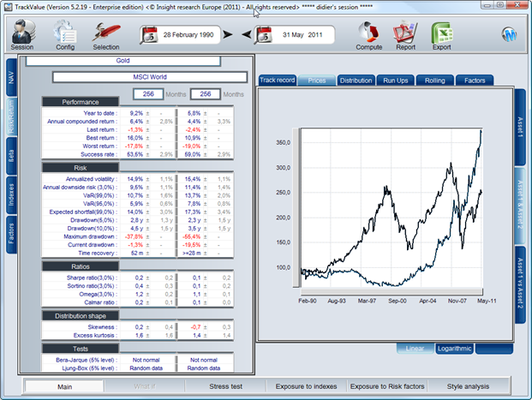Image resolution: width=532 pixels, height=400 pixels.
Task: Switch chart to Linear scale
Action: (x=415, y=349)
